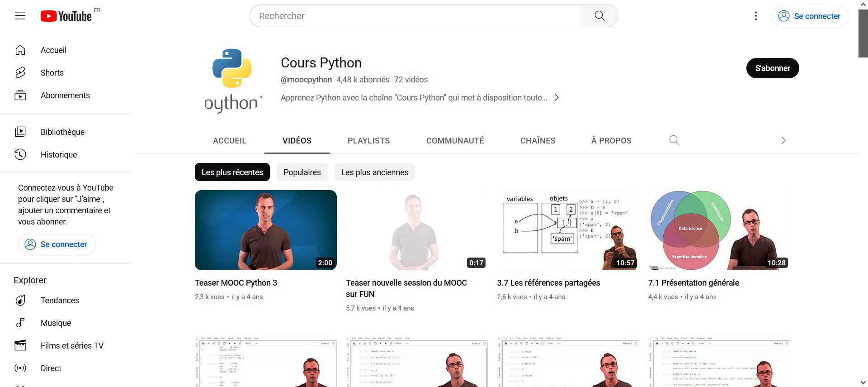Click the Tendances sidebar label

60,300
